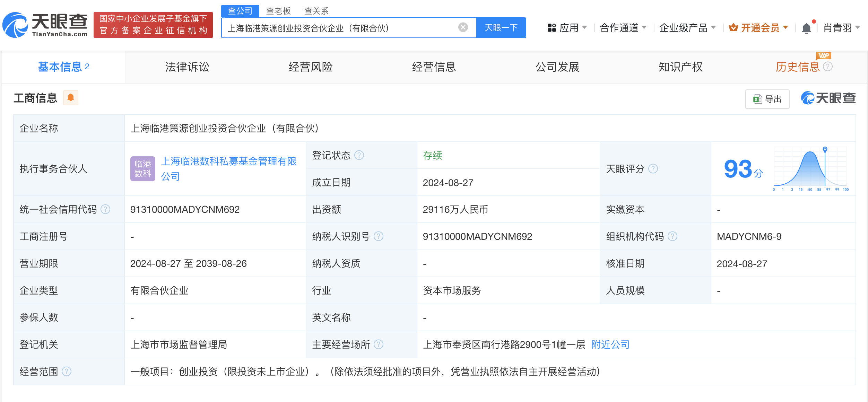868x402 pixels.
Task: Expand the 合作通道 dropdown
Action: point(620,28)
